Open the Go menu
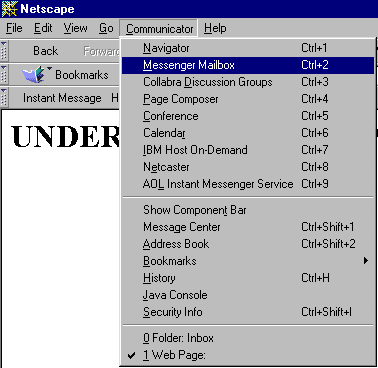The image size is (378, 368). [106, 28]
